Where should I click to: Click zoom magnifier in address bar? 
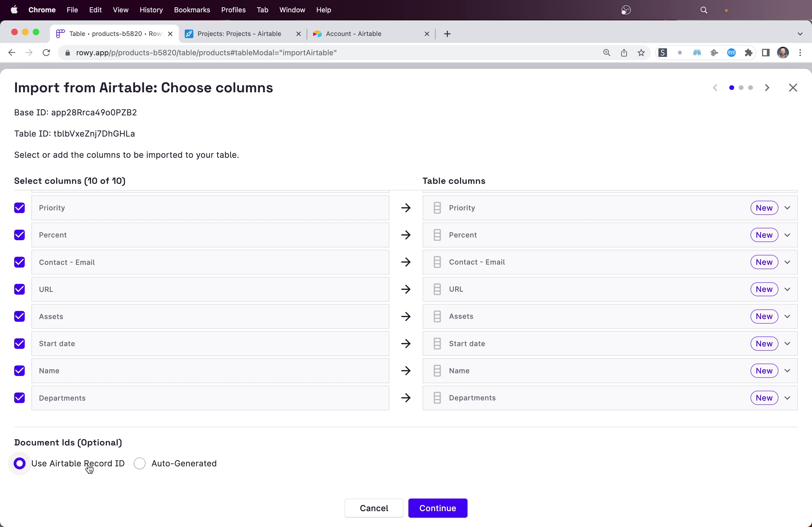(x=606, y=53)
